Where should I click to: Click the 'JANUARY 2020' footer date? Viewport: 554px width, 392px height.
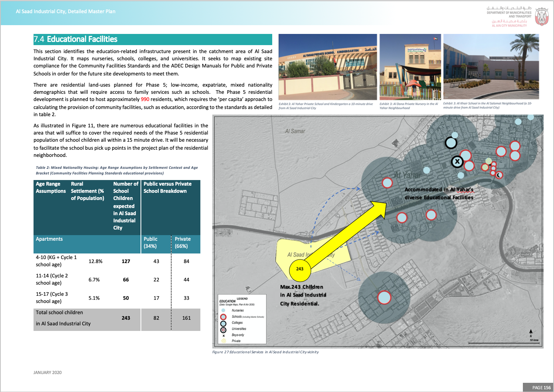pyautogui.click(x=47, y=372)
